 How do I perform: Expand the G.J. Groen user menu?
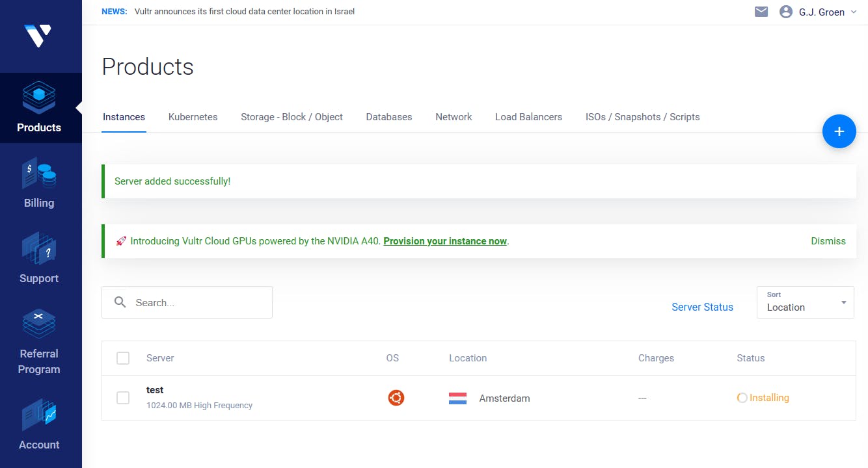tap(819, 12)
